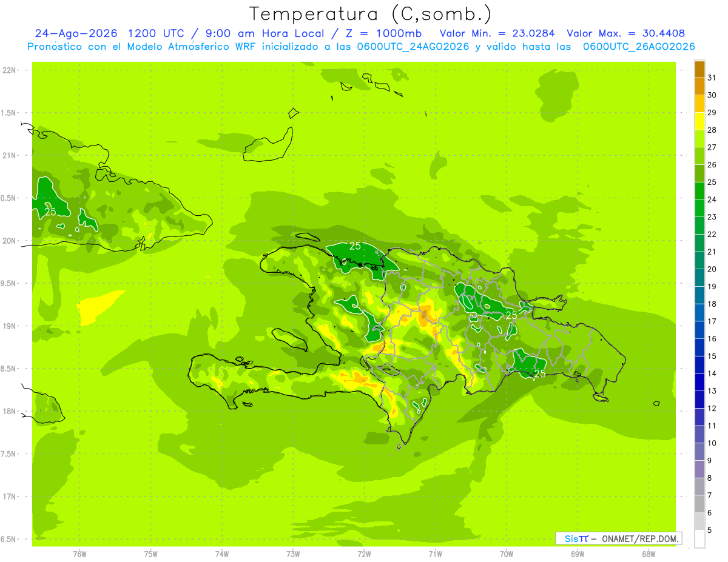The image size is (728, 562).
Task: Click "Valor Max. = 30.4408" text
Action: [625, 33]
